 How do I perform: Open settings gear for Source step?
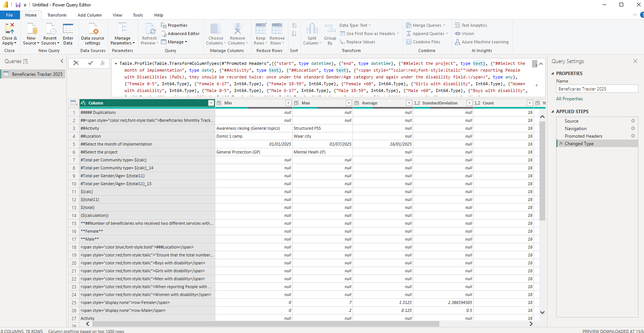coord(633,121)
